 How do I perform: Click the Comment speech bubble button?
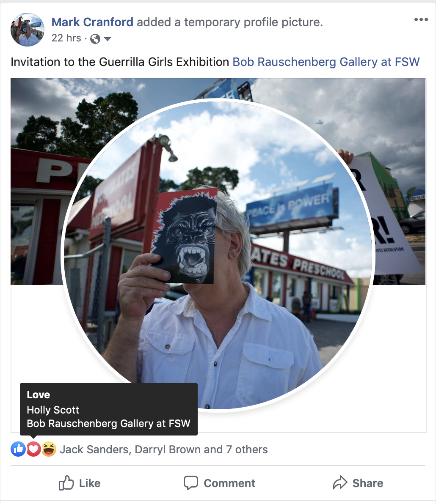(219, 483)
